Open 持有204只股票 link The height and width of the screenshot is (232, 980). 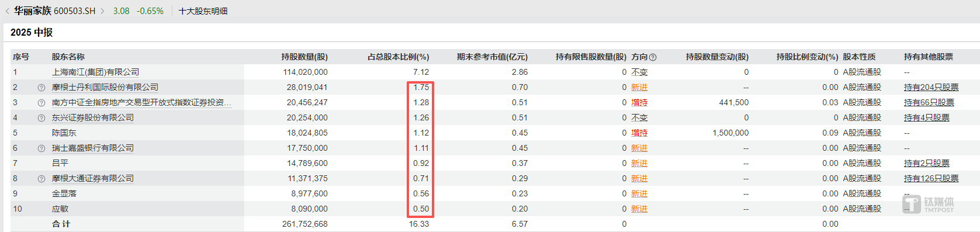(931, 87)
